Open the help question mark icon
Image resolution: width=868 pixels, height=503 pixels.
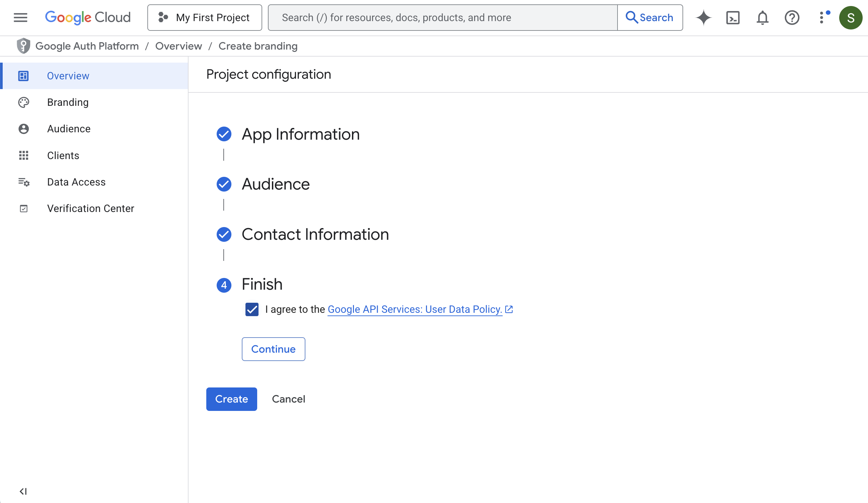[792, 17]
